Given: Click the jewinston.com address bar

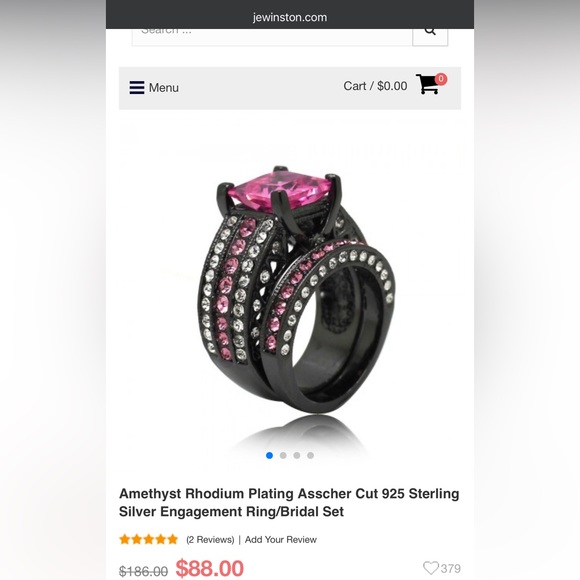Looking at the screenshot, I should click(x=290, y=17).
